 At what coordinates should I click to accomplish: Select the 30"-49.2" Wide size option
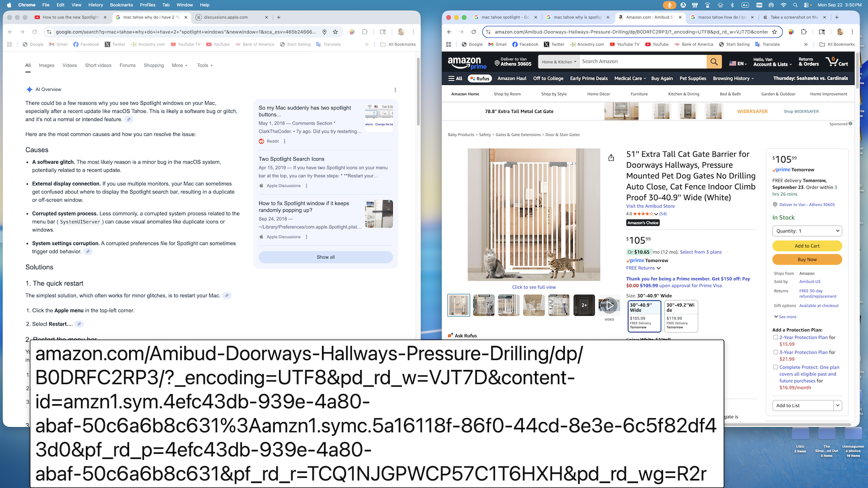click(x=681, y=316)
